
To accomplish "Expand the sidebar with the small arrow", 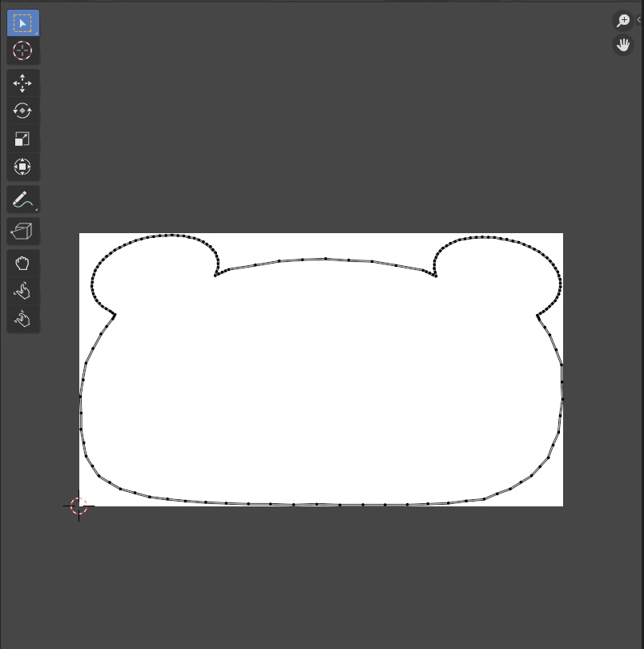I will coord(639,20).
